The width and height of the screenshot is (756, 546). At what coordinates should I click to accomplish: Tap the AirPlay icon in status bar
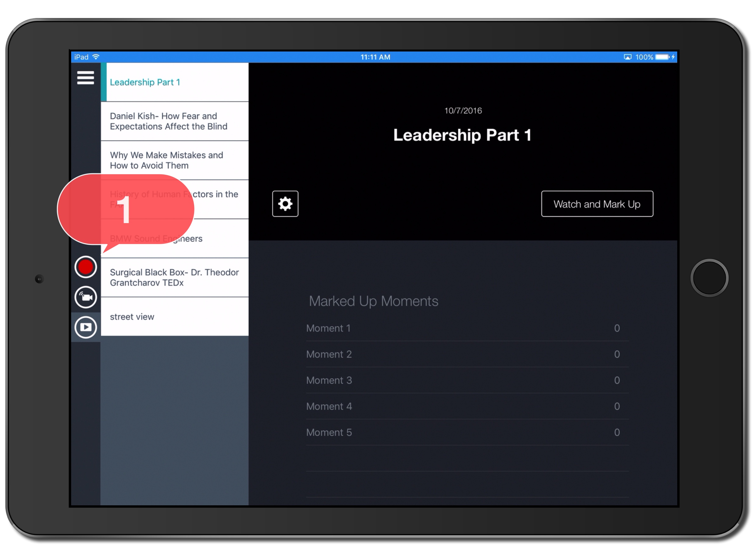click(628, 57)
